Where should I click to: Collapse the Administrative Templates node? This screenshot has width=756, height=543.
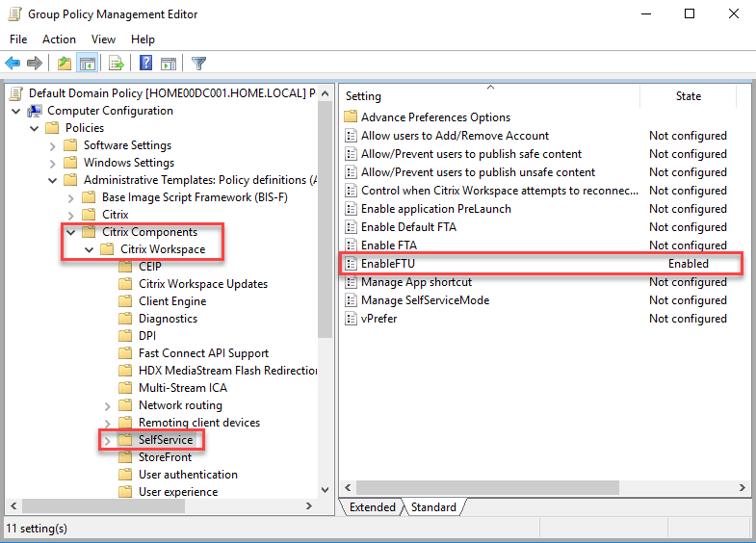pos(53,181)
